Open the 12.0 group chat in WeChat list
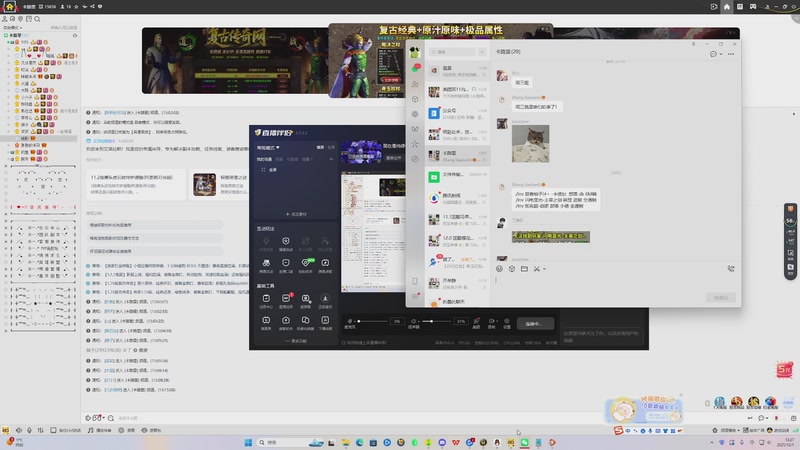 (458, 240)
